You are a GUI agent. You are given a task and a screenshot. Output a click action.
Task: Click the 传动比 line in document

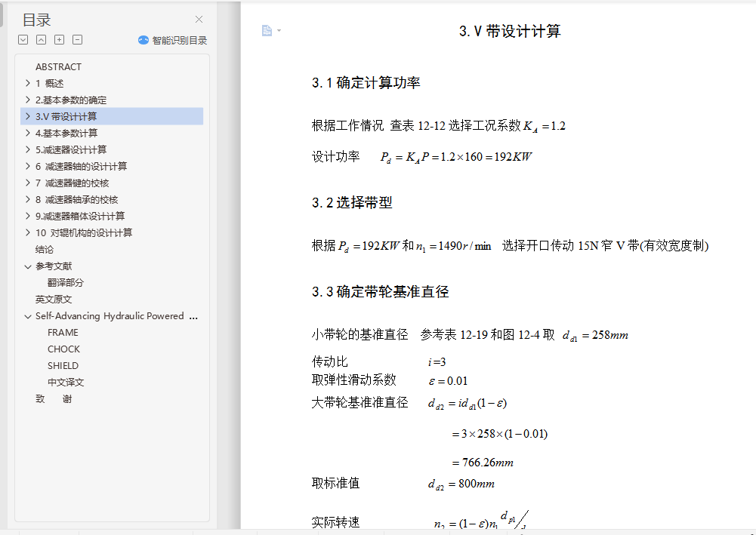[x=378, y=361]
